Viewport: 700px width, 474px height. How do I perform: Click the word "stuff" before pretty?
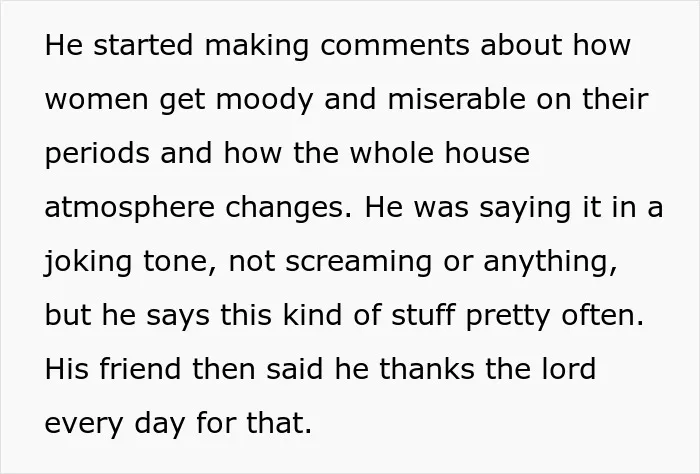(x=423, y=315)
